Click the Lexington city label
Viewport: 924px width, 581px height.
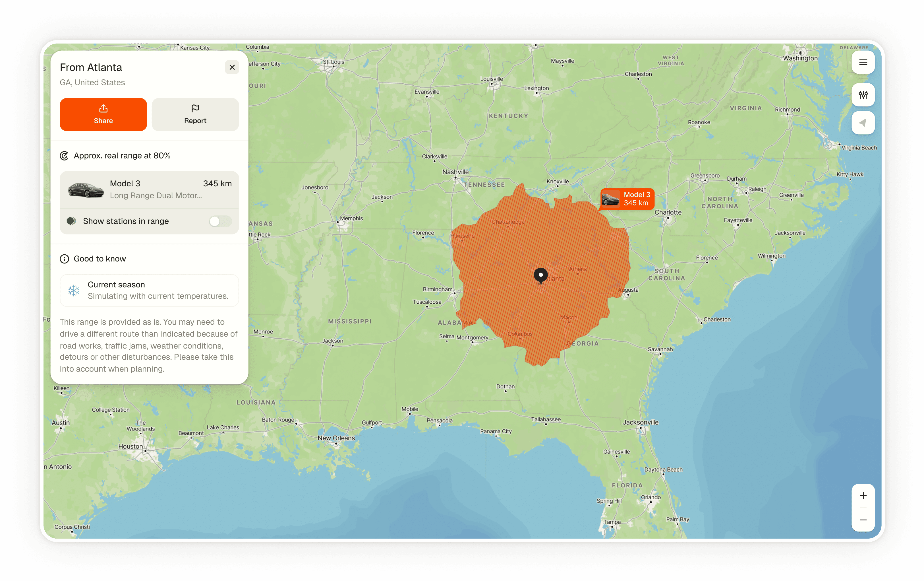(x=536, y=88)
